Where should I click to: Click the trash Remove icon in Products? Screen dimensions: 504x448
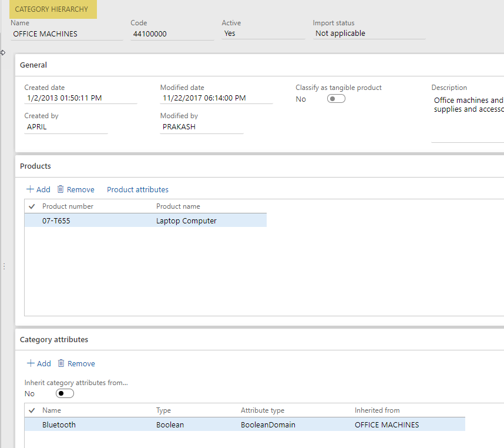(x=61, y=189)
